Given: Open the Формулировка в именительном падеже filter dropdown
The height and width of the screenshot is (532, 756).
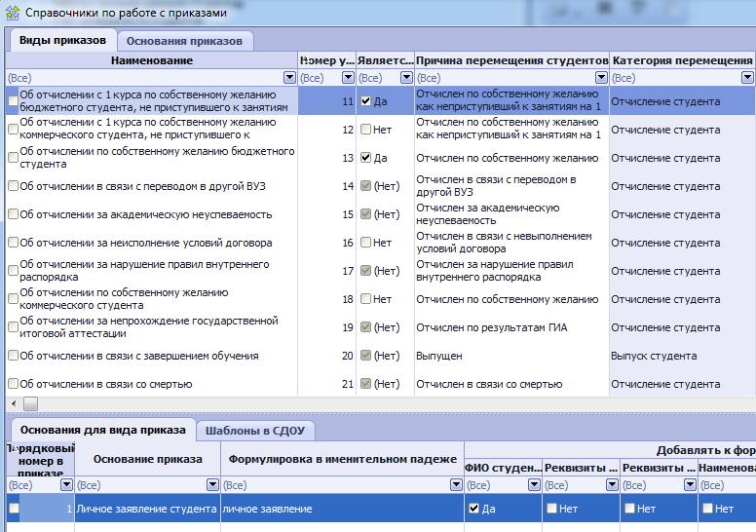Looking at the screenshot, I should 456,484.
